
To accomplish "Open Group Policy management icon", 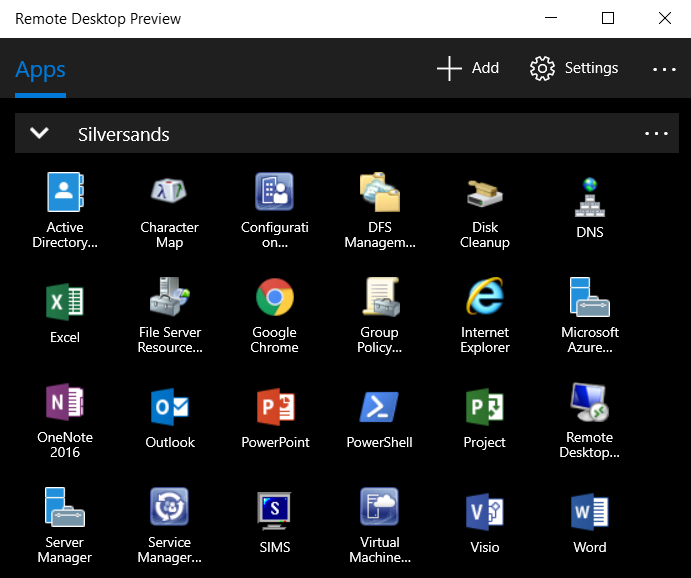I will (380, 296).
